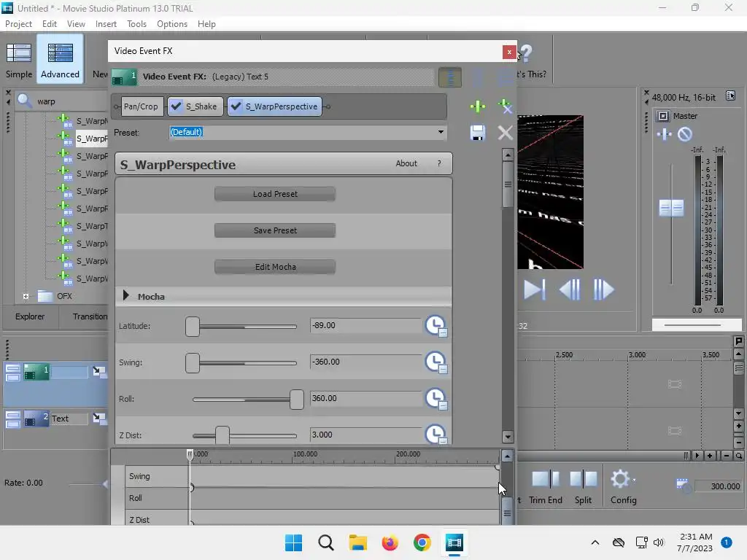Expand OFX folder in tree
The height and width of the screenshot is (560, 747).
click(26, 296)
